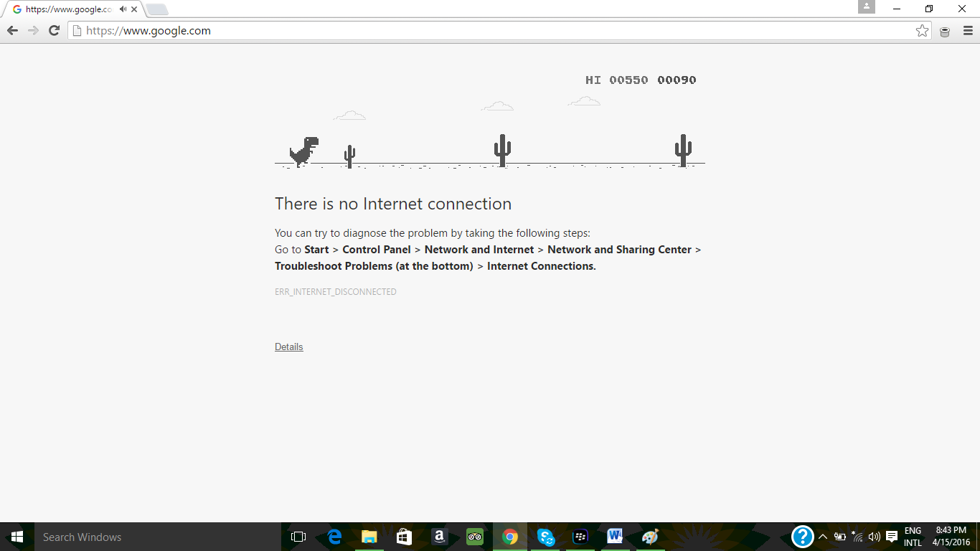
Task: Open the Windows Store taskbar icon
Action: pos(404,537)
